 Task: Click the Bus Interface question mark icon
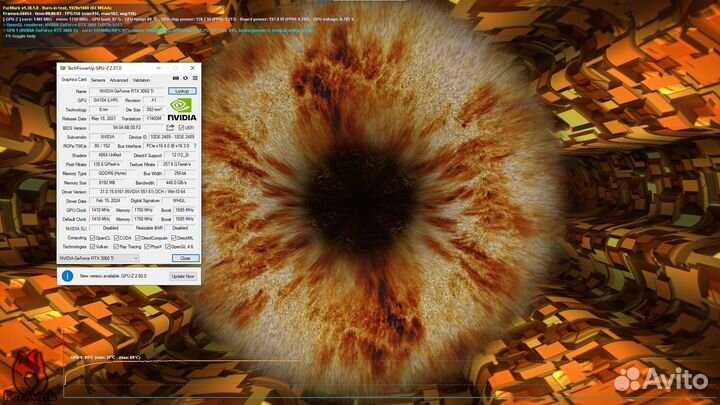point(194,146)
